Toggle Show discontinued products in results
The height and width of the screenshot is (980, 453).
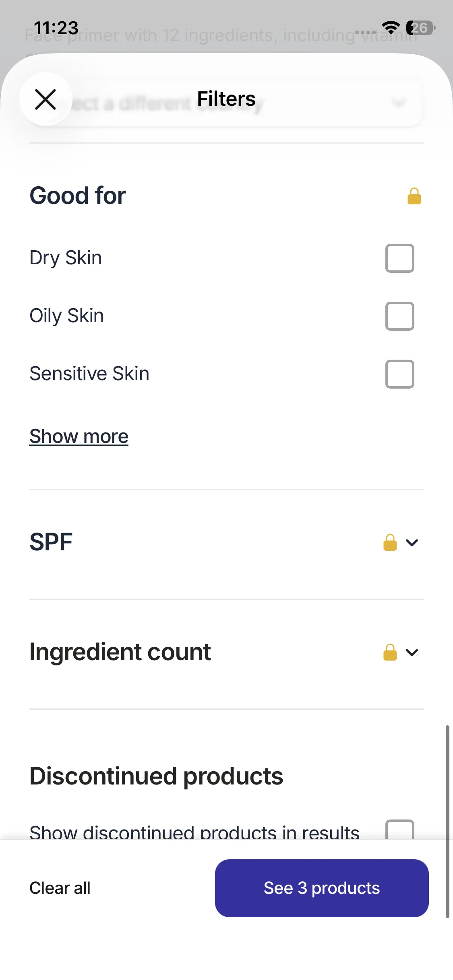tap(399, 830)
